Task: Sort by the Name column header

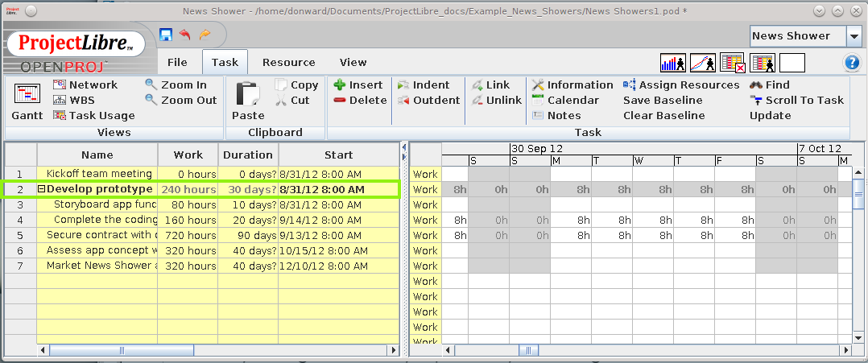Action: coord(97,155)
